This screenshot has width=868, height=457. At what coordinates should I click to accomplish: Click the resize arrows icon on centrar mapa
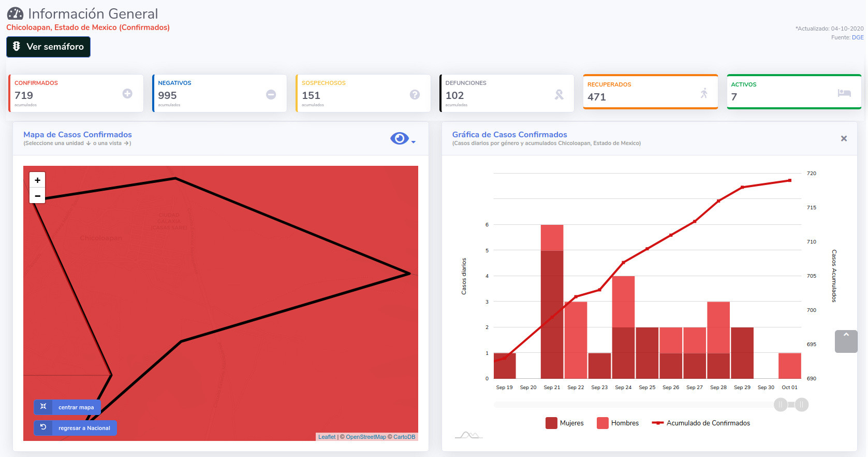(x=43, y=407)
